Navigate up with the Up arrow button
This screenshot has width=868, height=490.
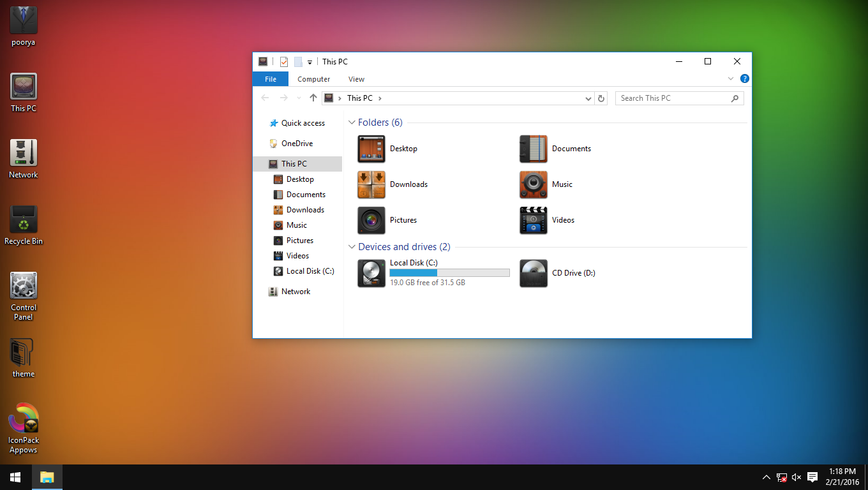coord(313,98)
